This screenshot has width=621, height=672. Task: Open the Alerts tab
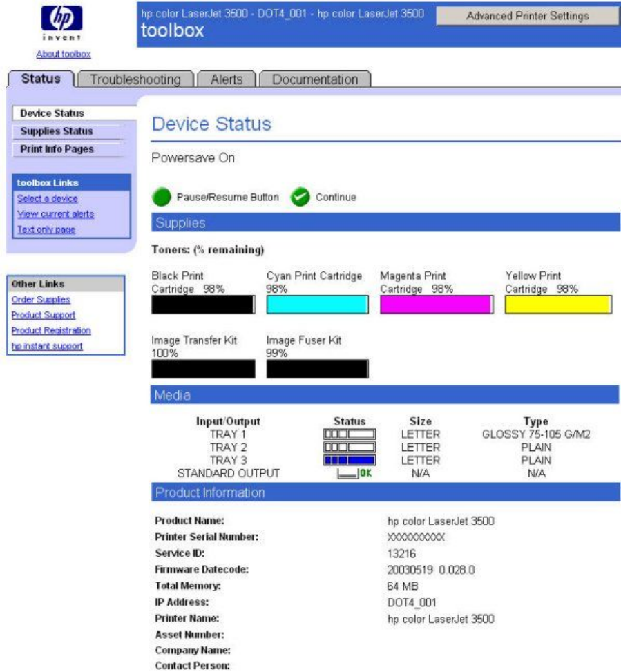227,79
